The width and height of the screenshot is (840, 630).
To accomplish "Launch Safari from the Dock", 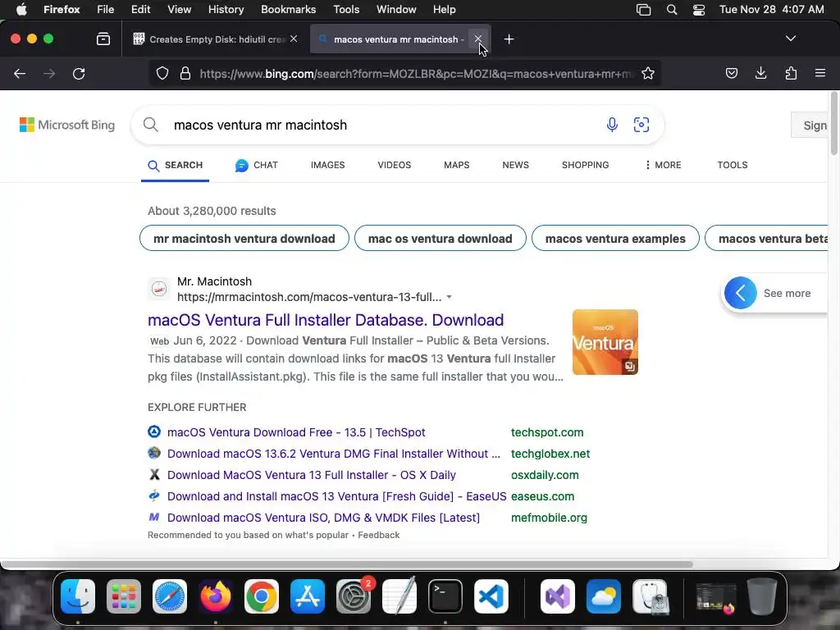I will pyautogui.click(x=170, y=596).
